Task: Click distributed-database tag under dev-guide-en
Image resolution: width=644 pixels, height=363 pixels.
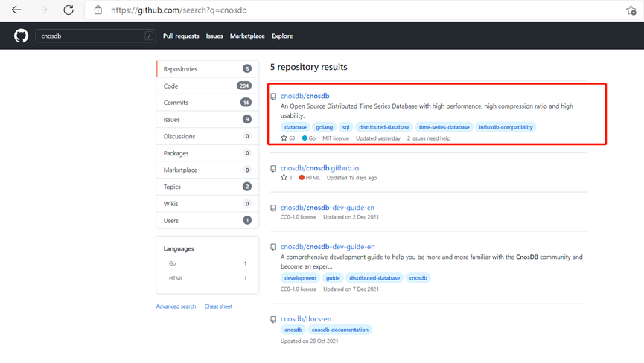Action: 374,278
